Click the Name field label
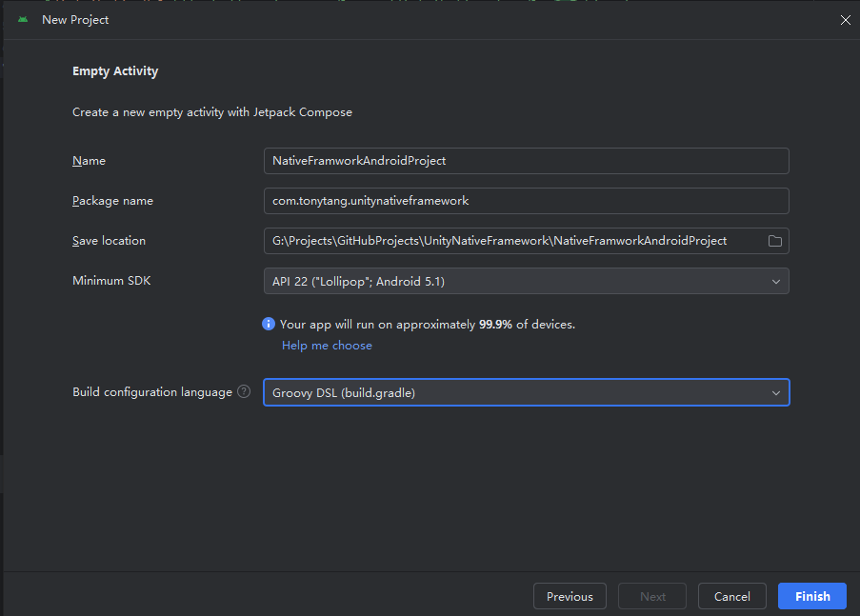Image resolution: width=860 pixels, height=616 pixels. [89, 161]
